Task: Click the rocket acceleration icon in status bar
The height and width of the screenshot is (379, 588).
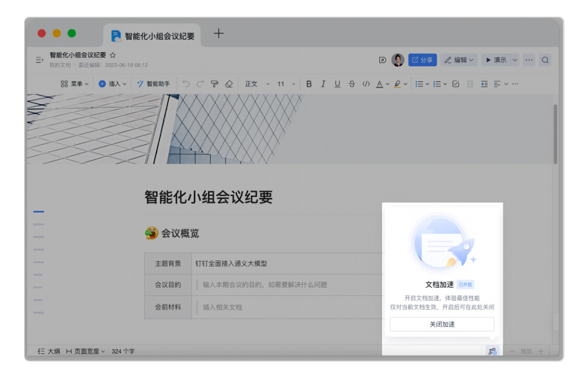Action: click(x=492, y=351)
